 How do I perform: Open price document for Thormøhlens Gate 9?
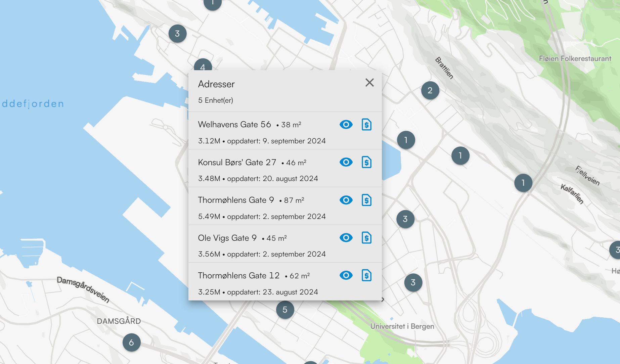point(366,200)
